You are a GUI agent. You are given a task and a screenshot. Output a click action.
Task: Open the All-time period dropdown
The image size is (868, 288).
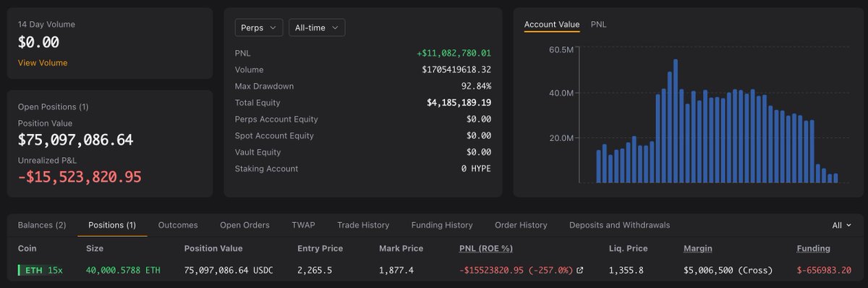317,27
